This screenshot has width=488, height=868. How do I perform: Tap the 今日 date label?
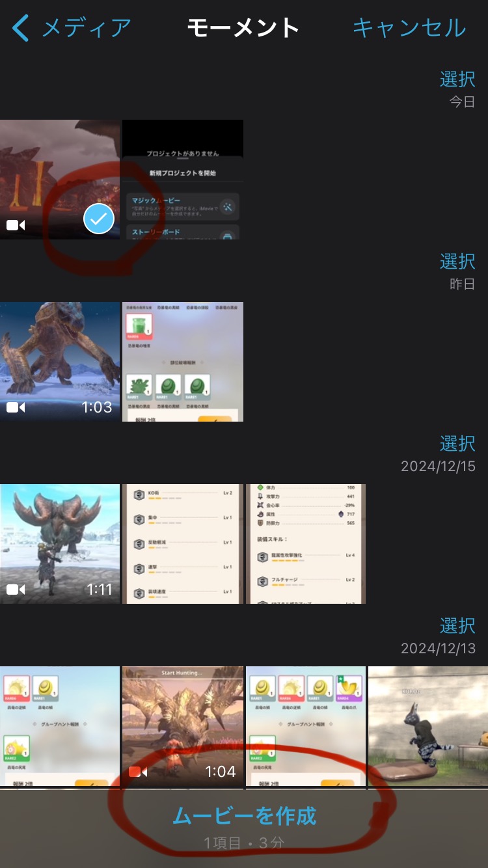click(x=462, y=102)
